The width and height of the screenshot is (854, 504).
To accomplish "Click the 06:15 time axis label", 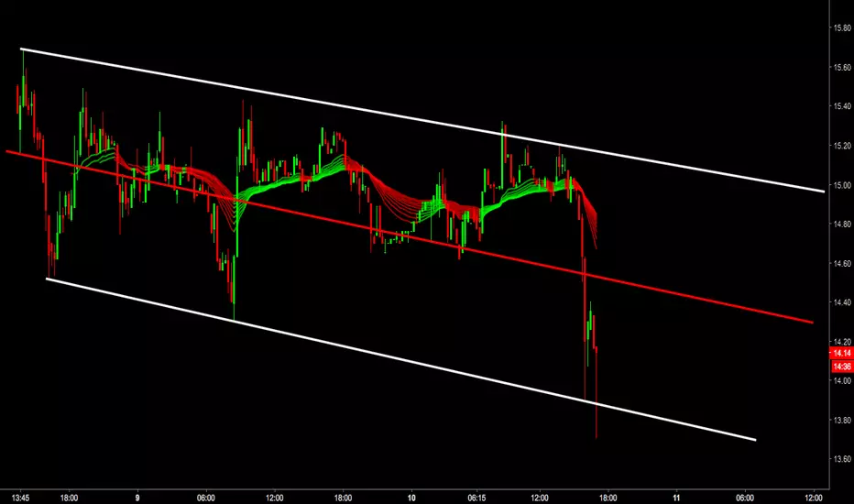I will click(476, 498).
